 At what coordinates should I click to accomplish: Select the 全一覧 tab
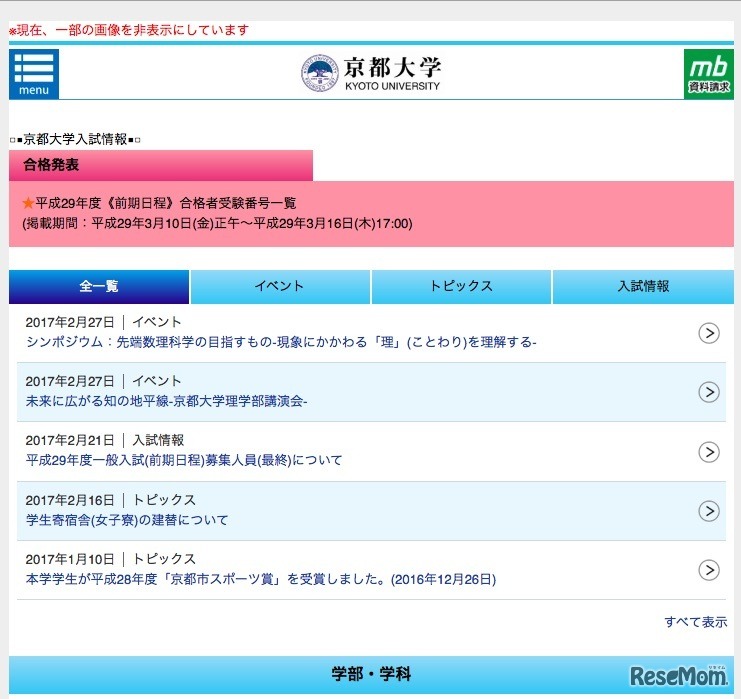[x=99, y=286]
